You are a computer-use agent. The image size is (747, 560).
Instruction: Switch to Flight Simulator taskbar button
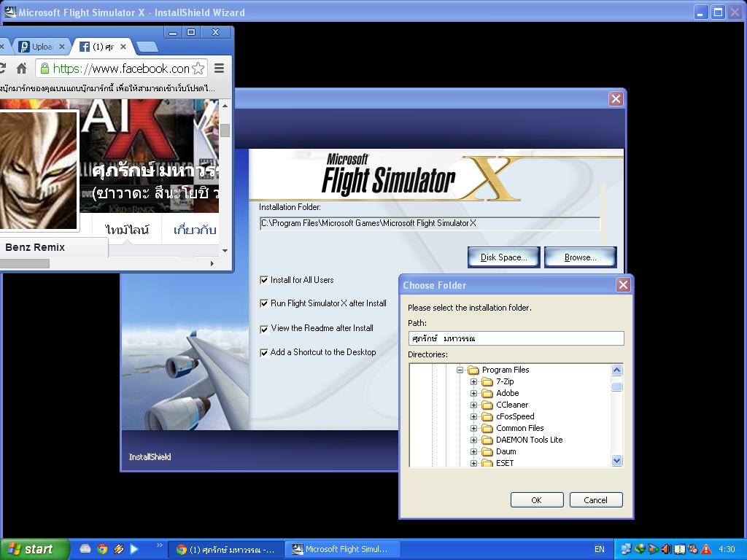tap(341, 550)
